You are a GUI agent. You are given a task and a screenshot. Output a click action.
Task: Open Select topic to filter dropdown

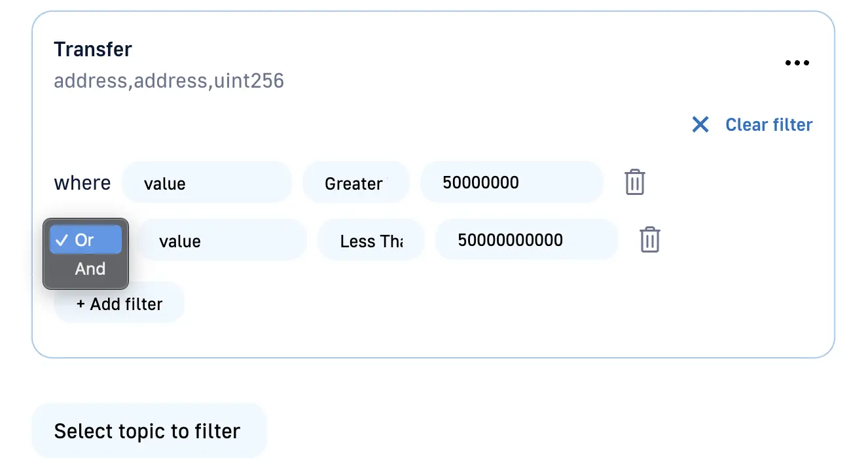[149, 431]
